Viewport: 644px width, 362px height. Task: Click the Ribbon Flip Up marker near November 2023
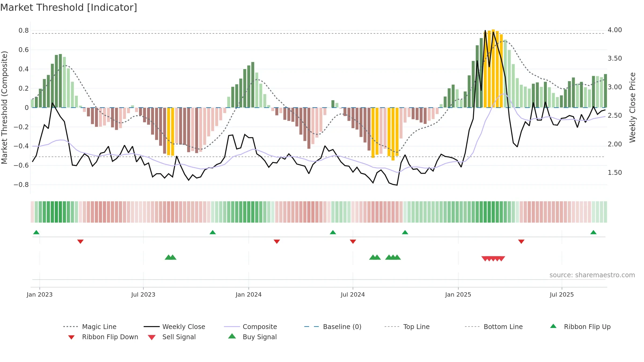[213, 232]
